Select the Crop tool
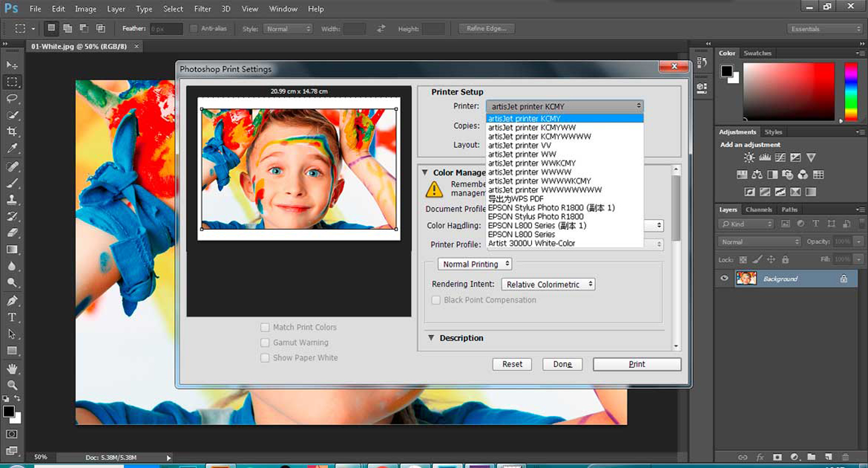868x468 pixels. coord(12,131)
